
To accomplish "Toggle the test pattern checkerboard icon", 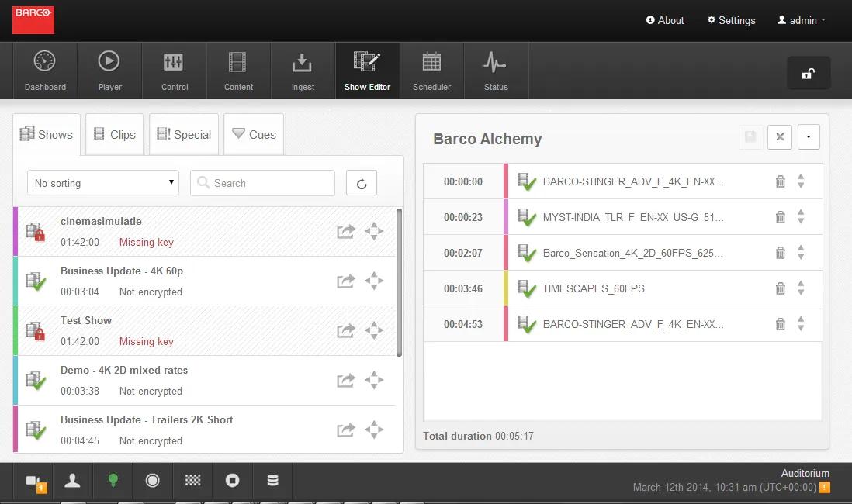I will 192,481.
